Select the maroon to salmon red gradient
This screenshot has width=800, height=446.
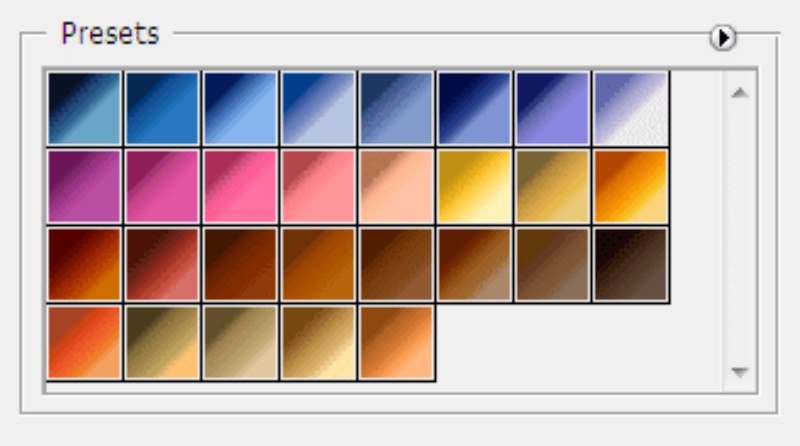[162, 264]
